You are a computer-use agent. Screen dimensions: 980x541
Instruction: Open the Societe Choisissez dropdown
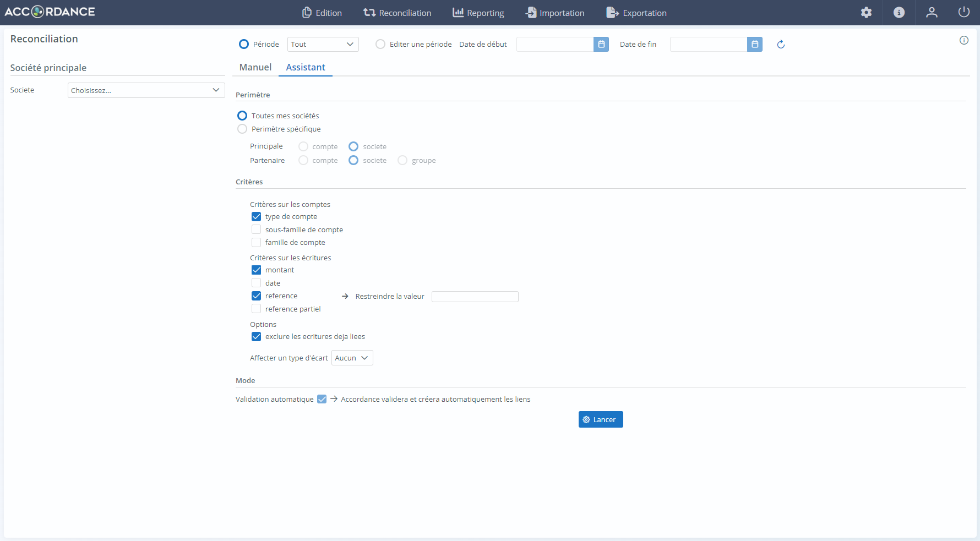pyautogui.click(x=146, y=90)
